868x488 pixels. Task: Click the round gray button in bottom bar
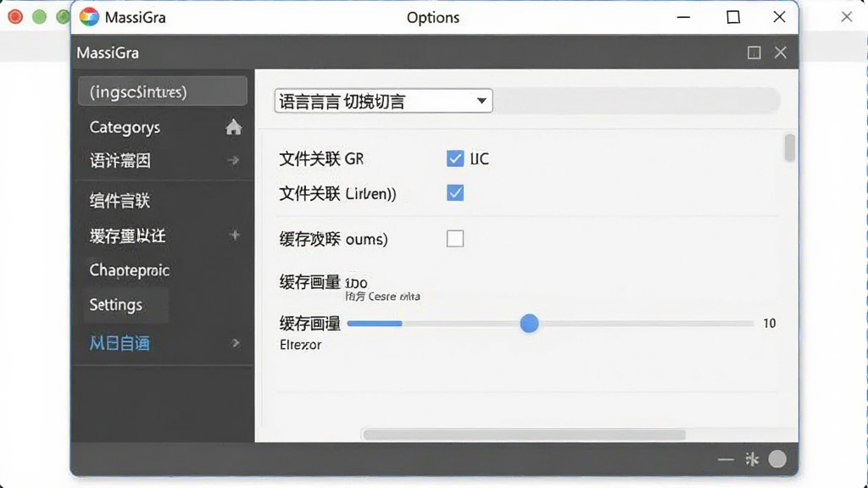tap(777, 458)
